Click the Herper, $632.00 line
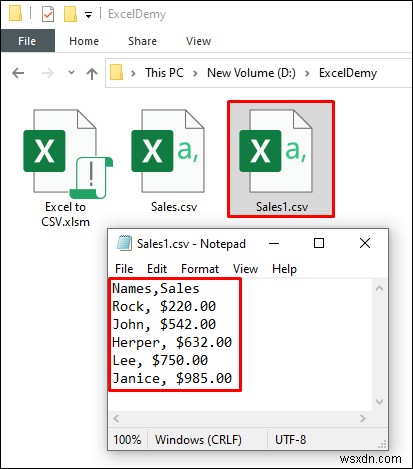The height and width of the screenshot is (469, 413). [172, 342]
